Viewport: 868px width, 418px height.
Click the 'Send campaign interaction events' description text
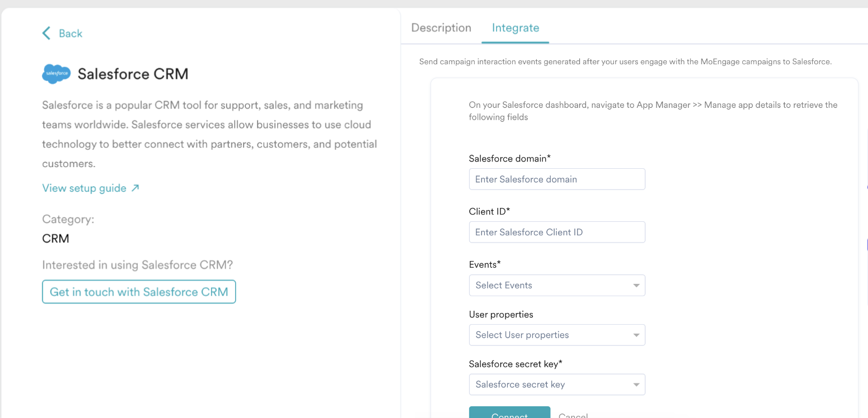(x=626, y=61)
